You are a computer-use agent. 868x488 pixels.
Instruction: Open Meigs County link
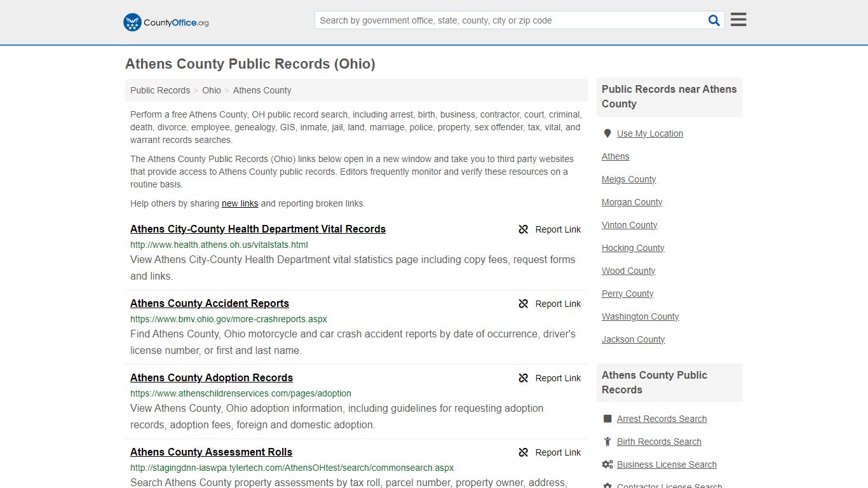[x=629, y=179]
